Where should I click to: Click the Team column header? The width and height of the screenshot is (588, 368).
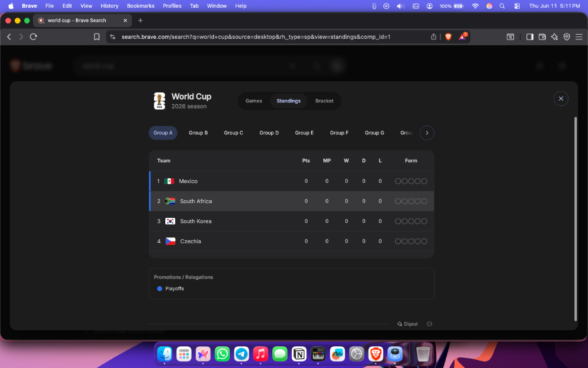tap(163, 161)
